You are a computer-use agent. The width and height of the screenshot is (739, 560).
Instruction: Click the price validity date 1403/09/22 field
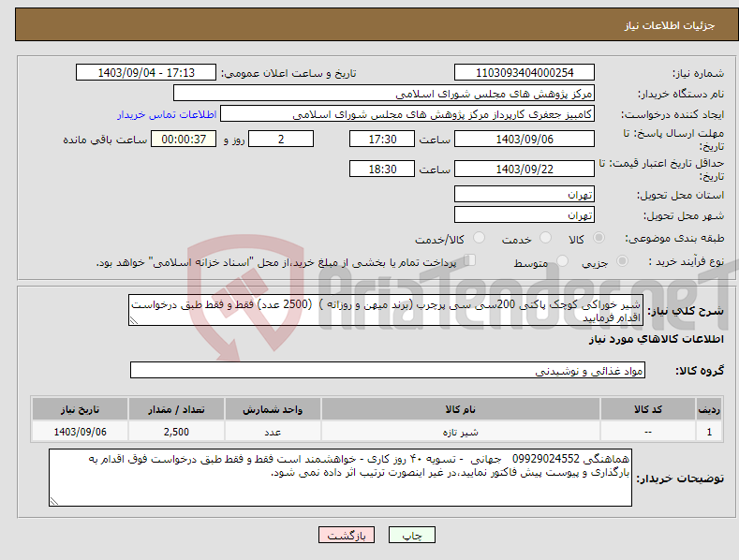525,169
